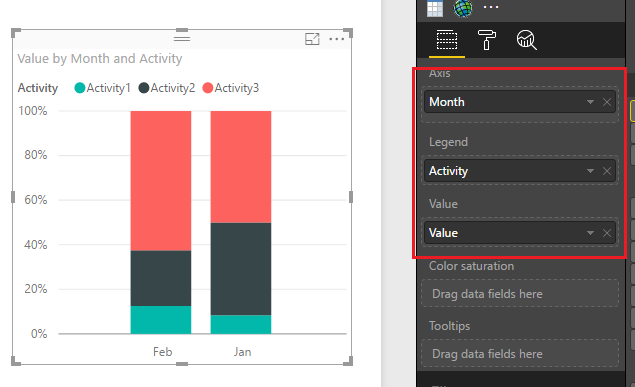The width and height of the screenshot is (635, 387).
Task: Select Feb Activity3 red bar segment
Action: pos(161,181)
